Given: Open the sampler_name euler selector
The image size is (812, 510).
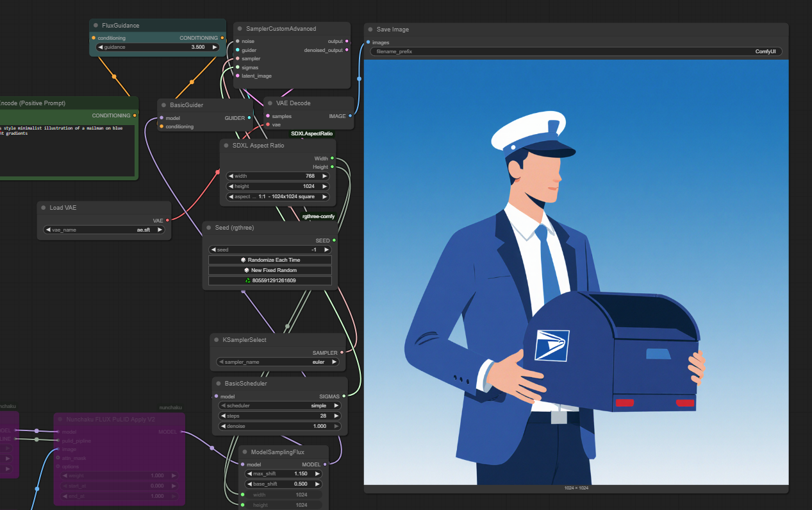Looking at the screenshot, I should click(x=278, y=362).
